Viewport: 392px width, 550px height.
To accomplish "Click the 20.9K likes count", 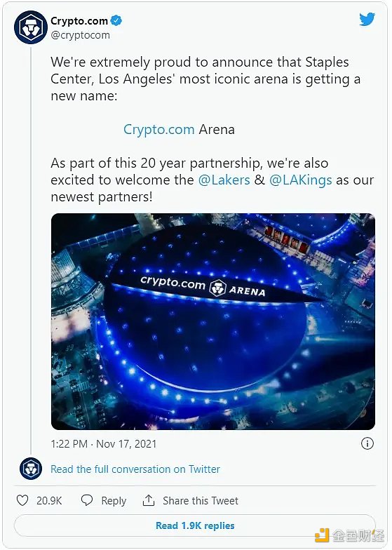I will 49,501.
